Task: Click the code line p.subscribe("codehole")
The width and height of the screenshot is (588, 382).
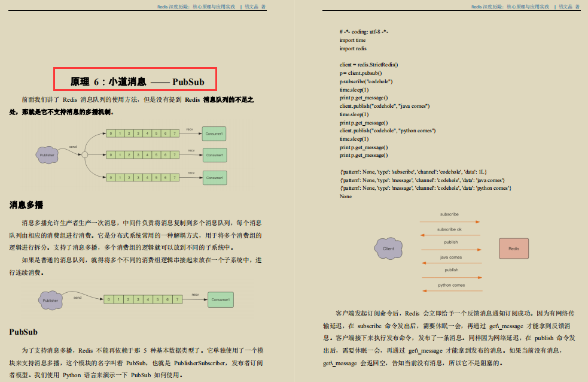Action: click(366, 81)
